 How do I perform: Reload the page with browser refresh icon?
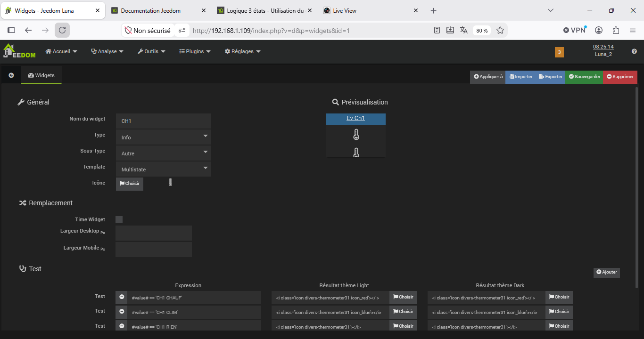pyautogui.click(x=62, y=30)
